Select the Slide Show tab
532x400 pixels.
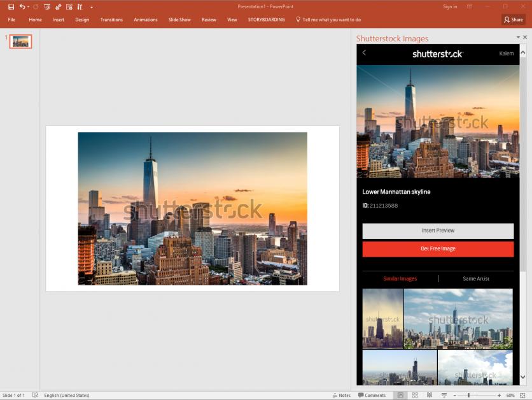pyautogui.click(x=179, y=20)
